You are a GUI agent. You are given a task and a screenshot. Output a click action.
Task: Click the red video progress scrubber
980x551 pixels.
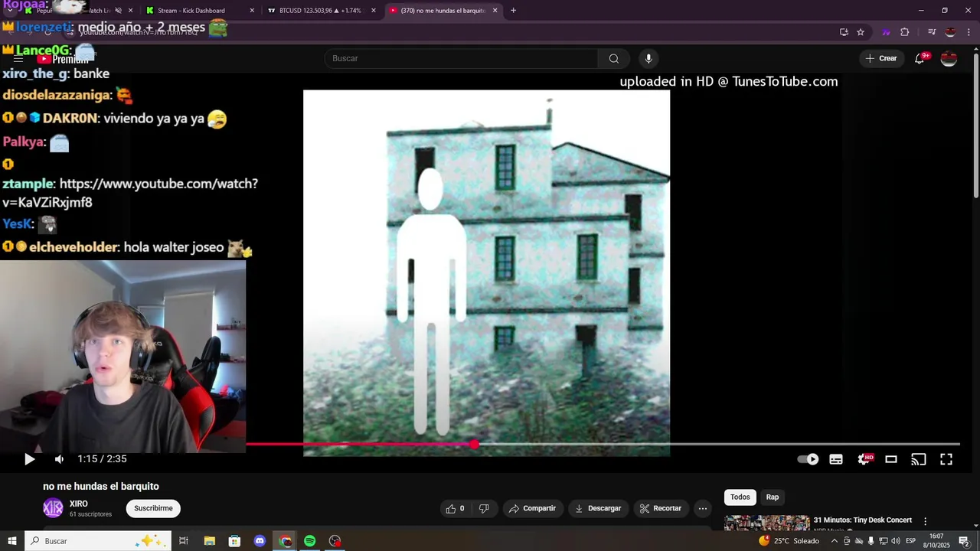pos(475,444)
